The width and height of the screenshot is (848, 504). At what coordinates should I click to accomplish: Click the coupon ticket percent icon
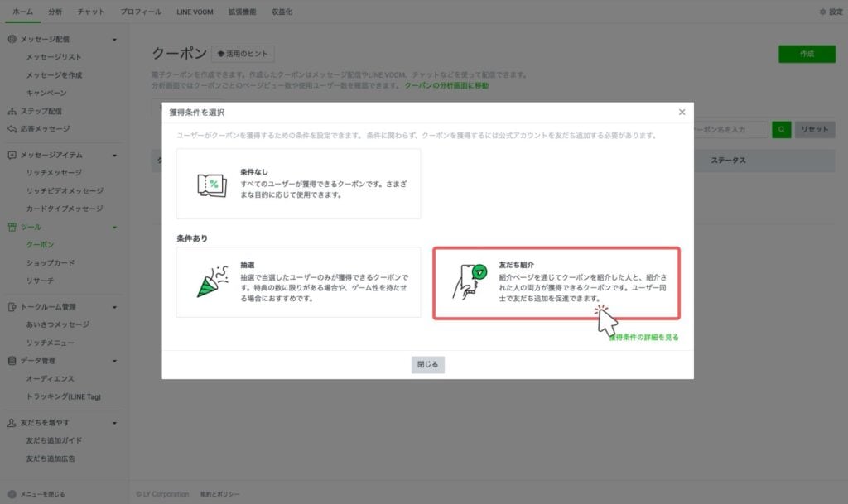(x=212, y=185)
